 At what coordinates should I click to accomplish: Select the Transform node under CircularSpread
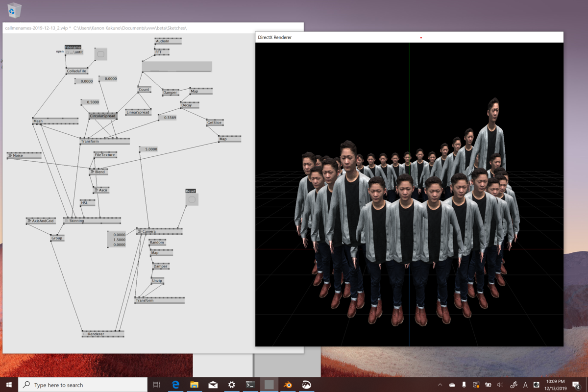[105, 142]
